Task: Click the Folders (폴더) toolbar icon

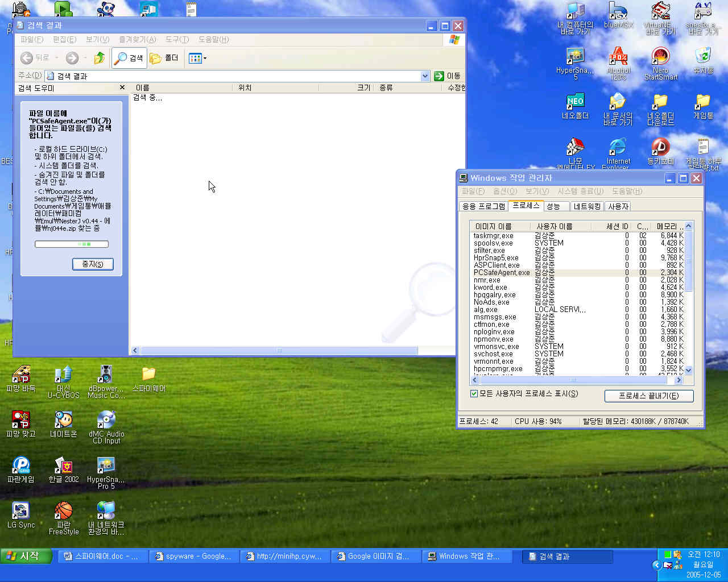Action: 164,58
